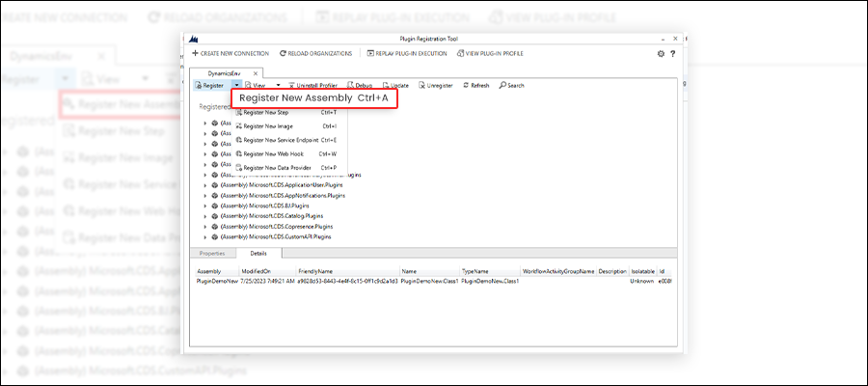This screenshot has height=386, width=868.
Task: Open the View dropdown arrow
Action: (x=279, y=85)
